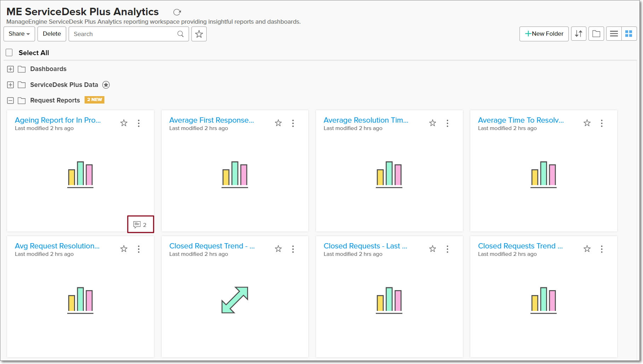
Task: Open more options for Avg Request Resolution...
Action: point(139,249)
